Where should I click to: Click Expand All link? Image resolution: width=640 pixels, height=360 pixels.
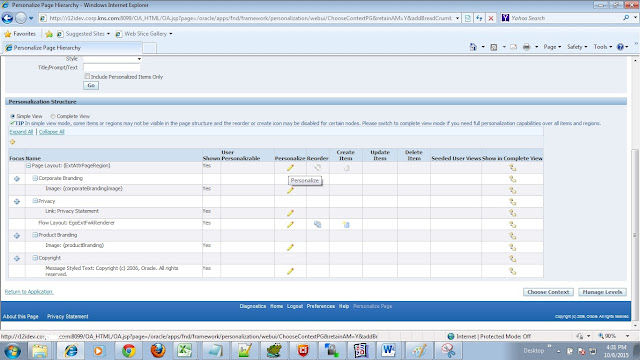pos(21,132)
